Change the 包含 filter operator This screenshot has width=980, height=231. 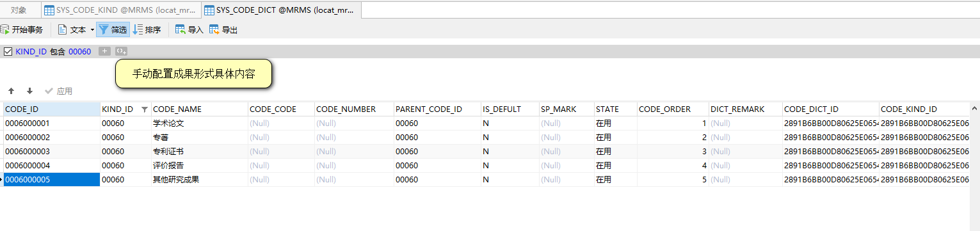(58, 51)
